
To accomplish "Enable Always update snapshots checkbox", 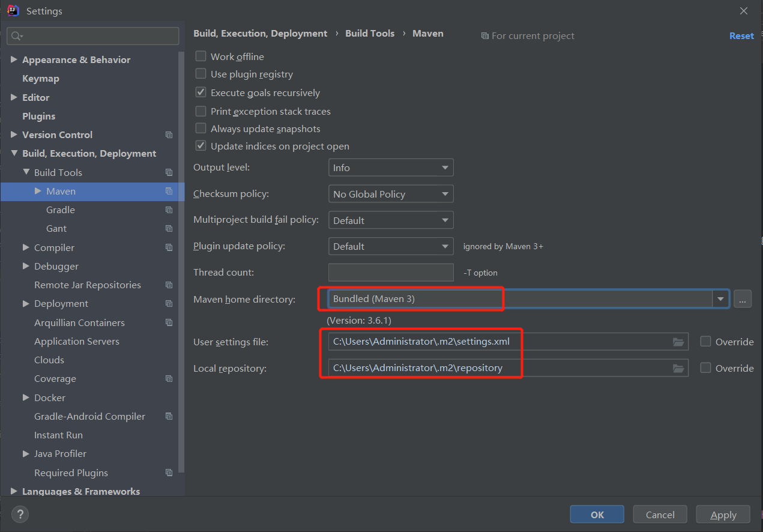I will (201, 128).
